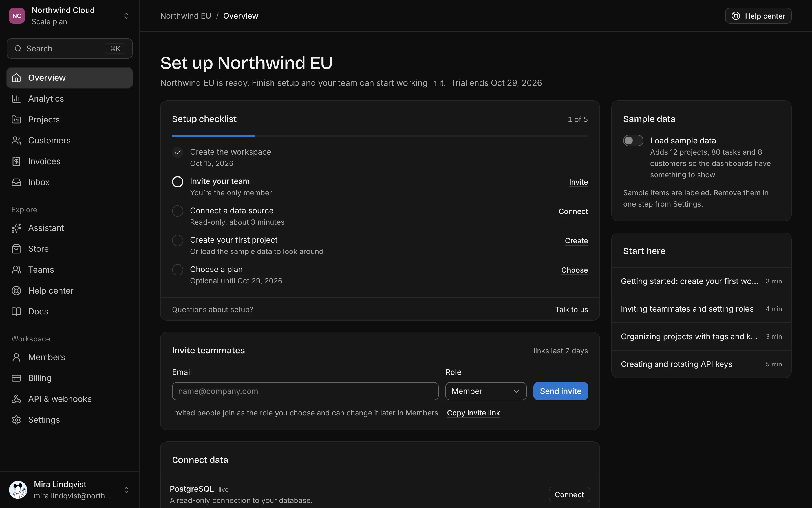This screenshot has width=812, height=508.
Task: Click the Billing credit card icon
Action: (x=16, y=378)
